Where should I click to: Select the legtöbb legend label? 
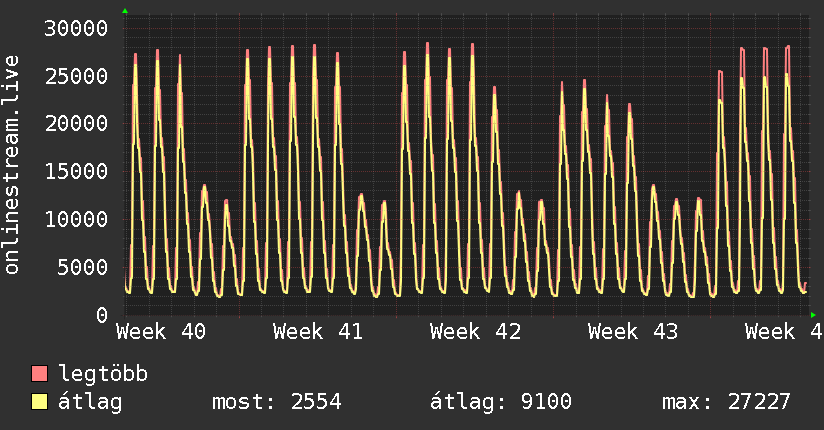pos(103,374)
